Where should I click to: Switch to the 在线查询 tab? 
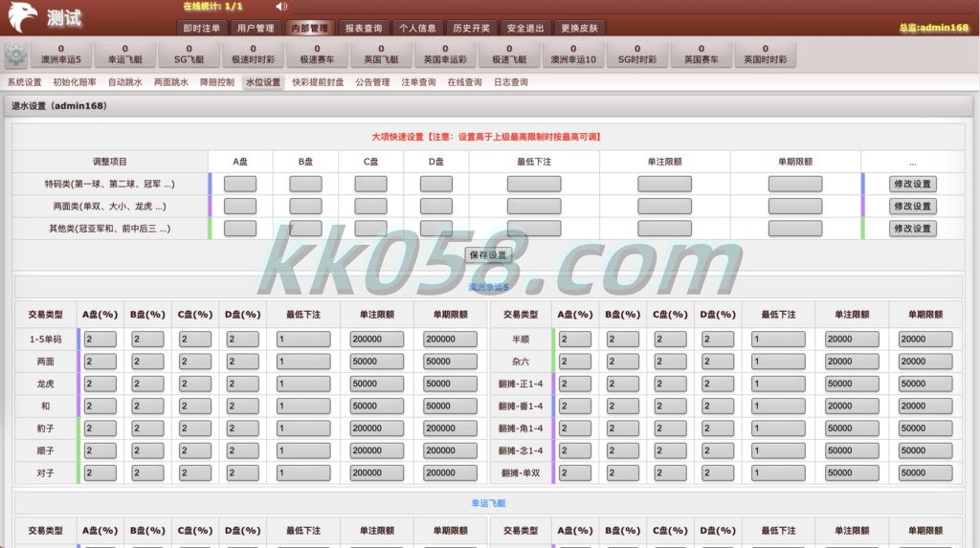click(x=464, y=82)
